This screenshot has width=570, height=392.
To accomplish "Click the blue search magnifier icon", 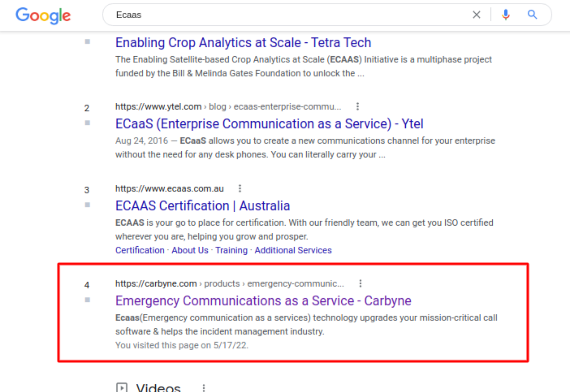I will point(532,15).
